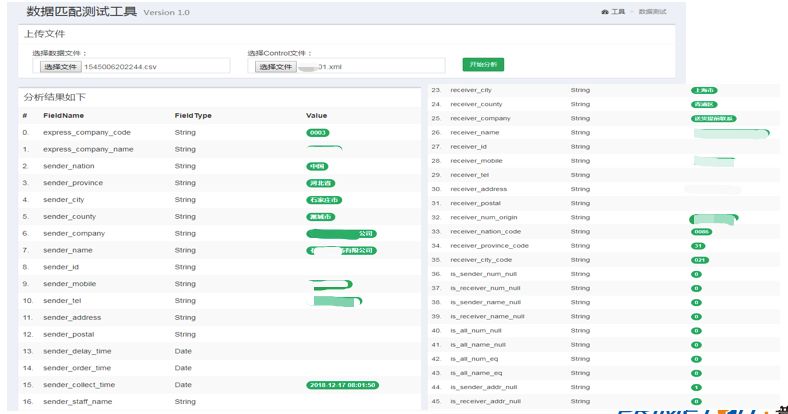This screenshot has height=414, width=788.
Task: Click the is_receiver_num_null field name
Action: (485, 288)
